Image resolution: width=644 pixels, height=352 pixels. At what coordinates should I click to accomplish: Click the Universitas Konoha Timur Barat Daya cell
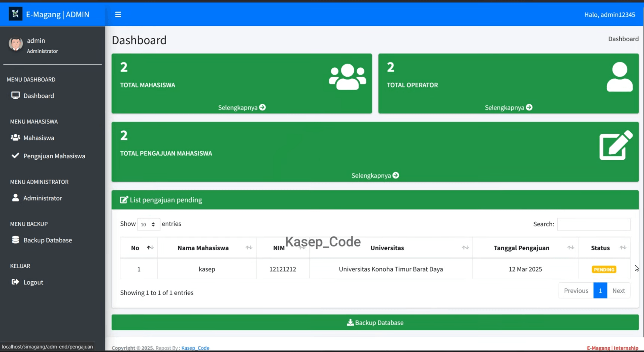[x=391, y=269]
